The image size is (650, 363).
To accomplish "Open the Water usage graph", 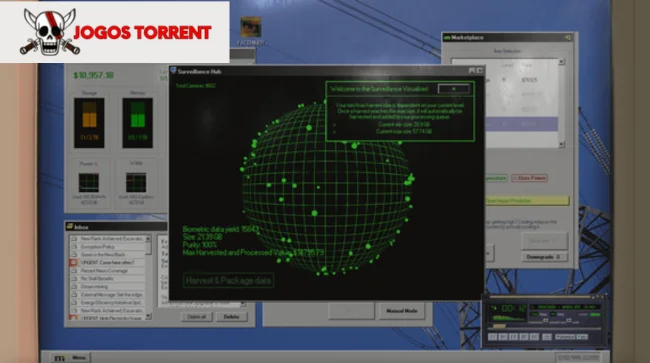I will [x=136, y=182].
